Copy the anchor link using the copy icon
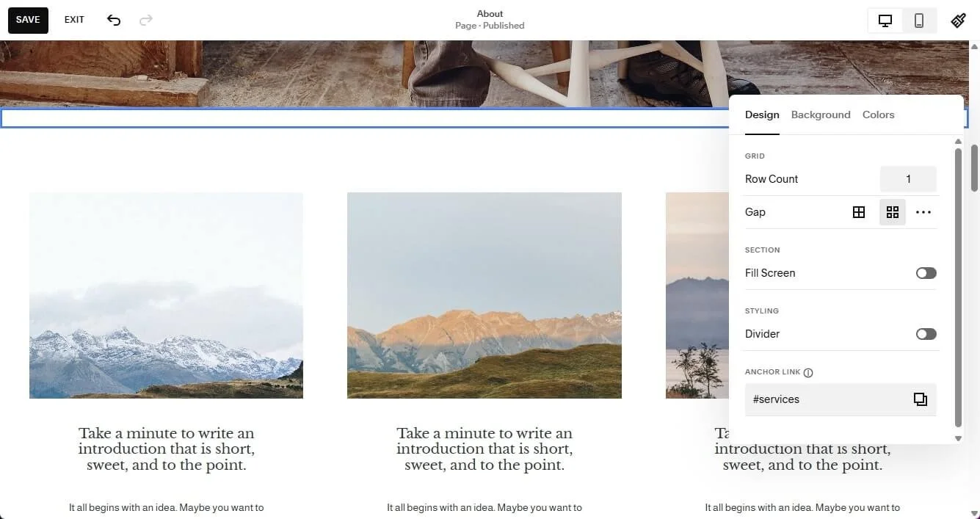The image size is (980, 519). 920,399
